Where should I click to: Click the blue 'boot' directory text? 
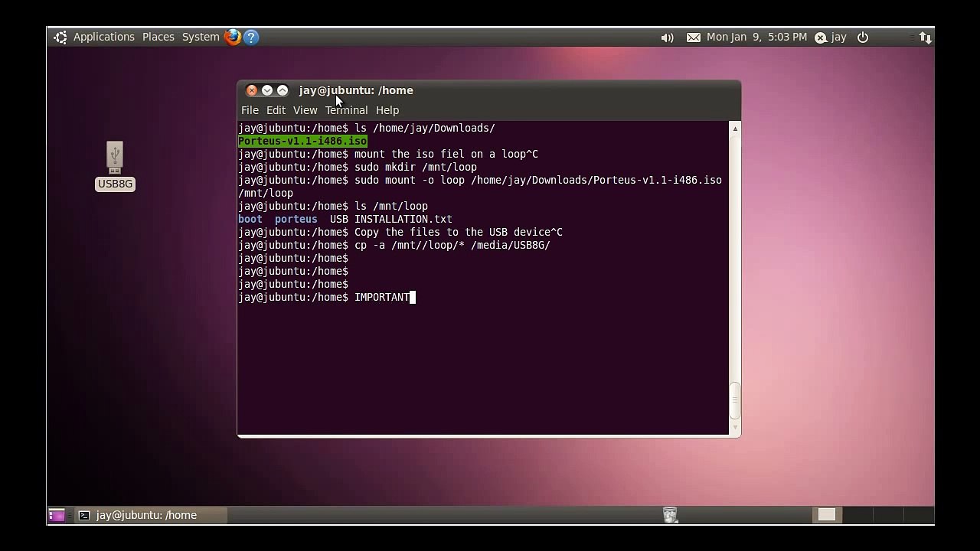tap(250, 219)
